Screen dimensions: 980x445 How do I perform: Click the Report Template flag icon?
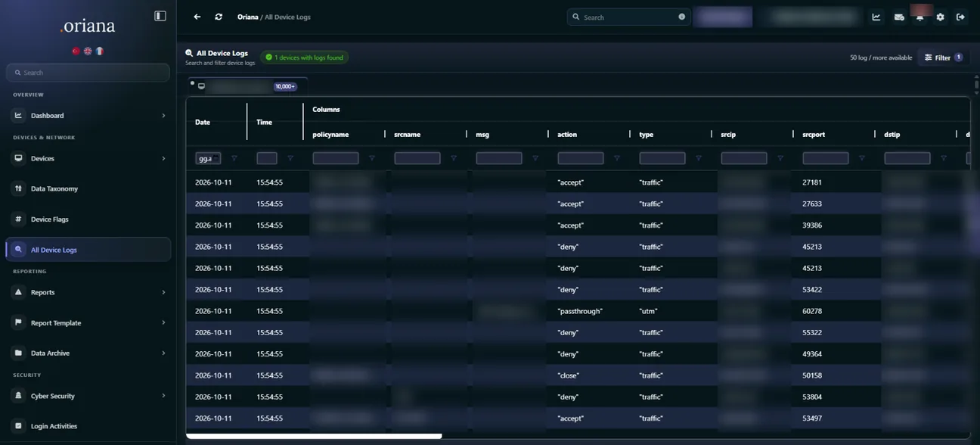[x=18, y=322]
